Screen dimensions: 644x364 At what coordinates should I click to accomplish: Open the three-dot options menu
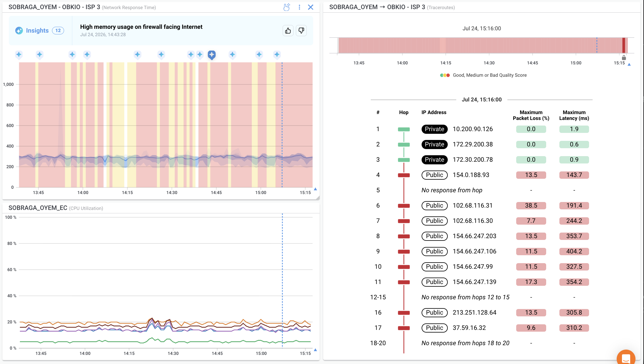299,7
